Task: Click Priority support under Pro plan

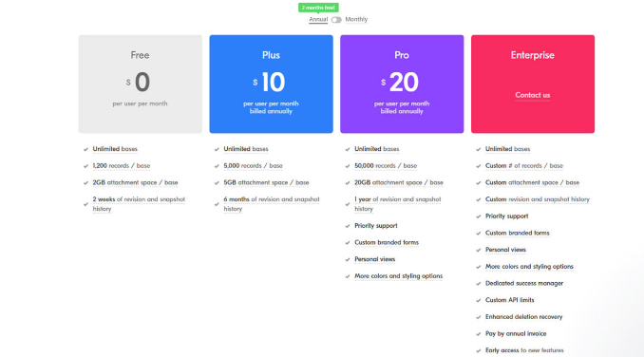Action: coord(376,226)
